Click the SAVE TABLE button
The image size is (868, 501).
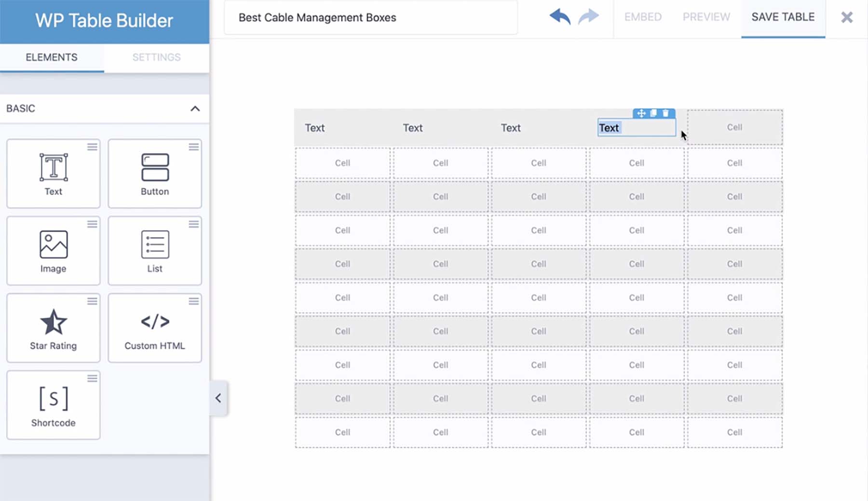pyautogui.click(x=783, y=17)
